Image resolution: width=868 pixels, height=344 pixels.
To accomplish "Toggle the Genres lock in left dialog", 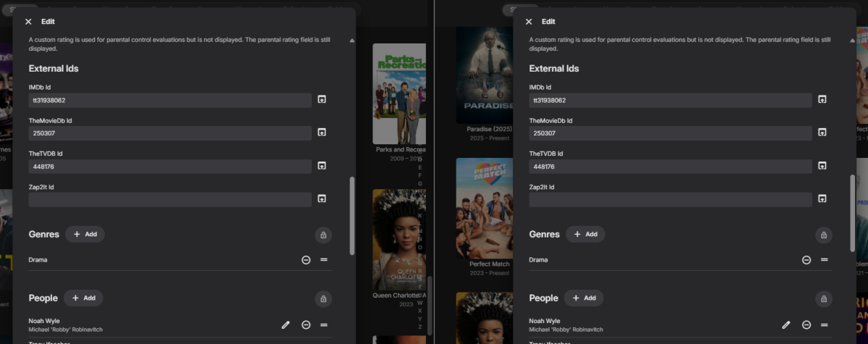I will click(x=323, y=235).
